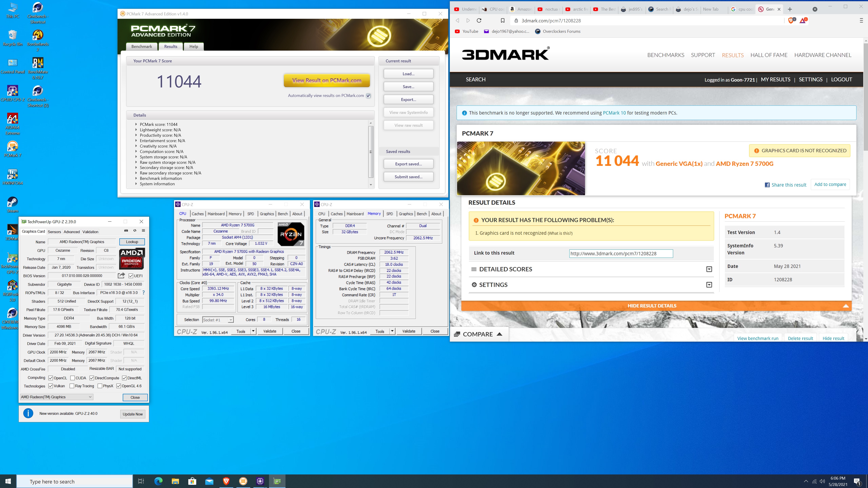The width and height of the screenshot is (868, 488).
Task: Click Lookup button in GPU-Z
Action: click(132, 242)
